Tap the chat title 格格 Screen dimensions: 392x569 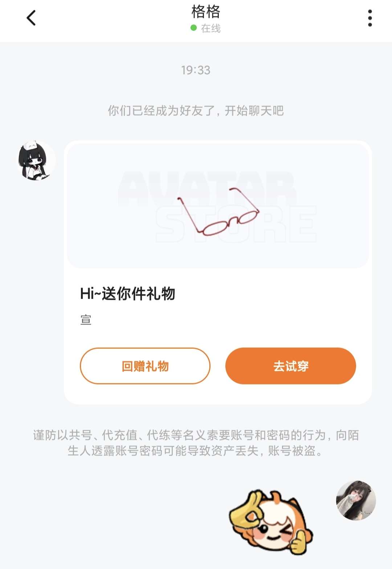pyautogui.click(x=206, y=12)
